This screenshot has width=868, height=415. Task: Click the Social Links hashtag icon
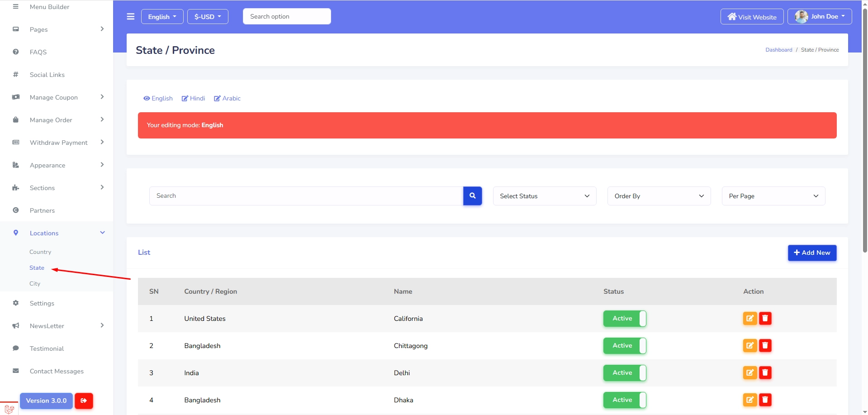[x=16, y=74]
